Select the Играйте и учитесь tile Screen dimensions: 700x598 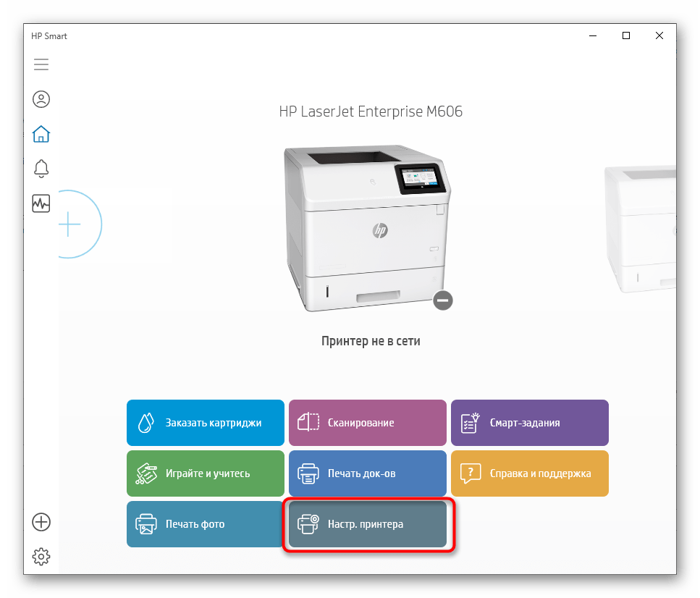point(205,473)
